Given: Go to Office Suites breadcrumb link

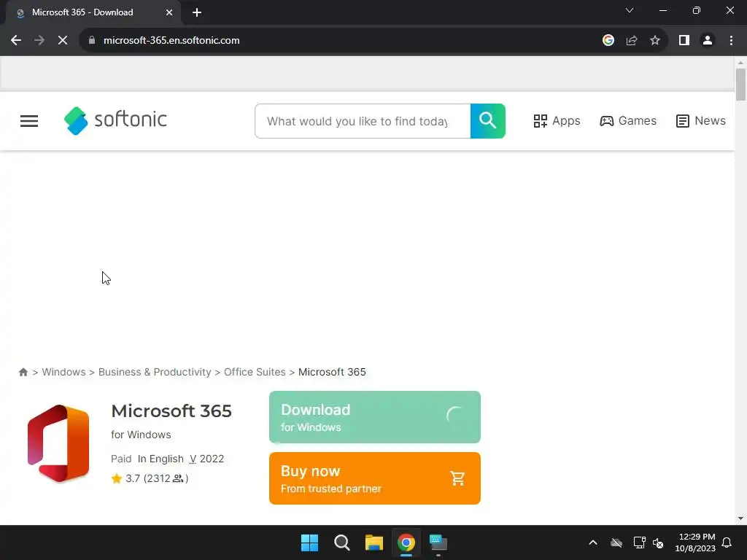Looking at the screenshot, I should click(255, 372).
